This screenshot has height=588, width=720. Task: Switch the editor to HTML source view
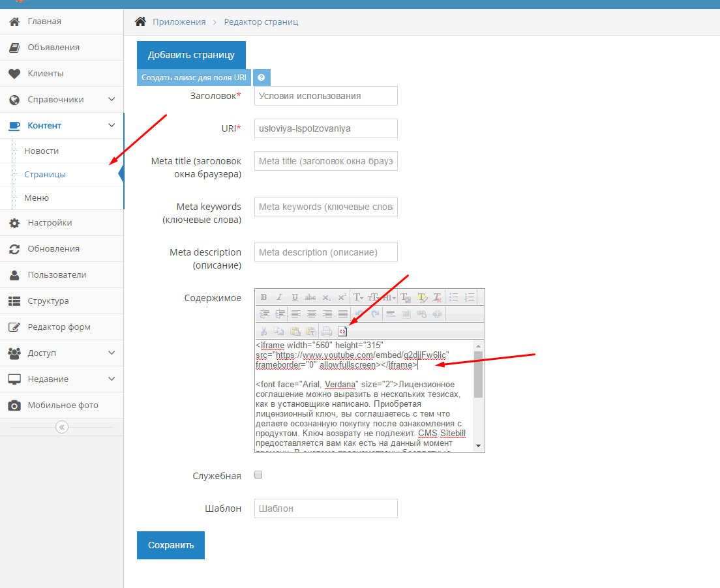342,331
